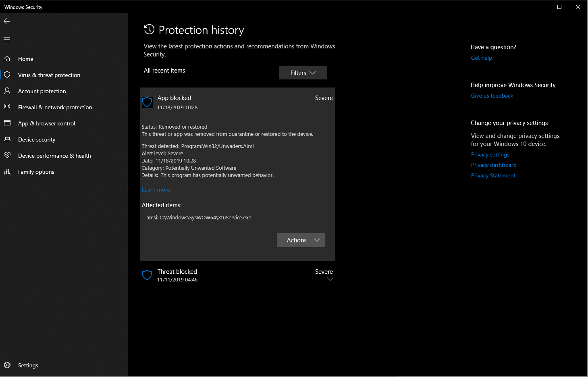Close the Windows Security window
588x377 pixels.
click(578, 7)
